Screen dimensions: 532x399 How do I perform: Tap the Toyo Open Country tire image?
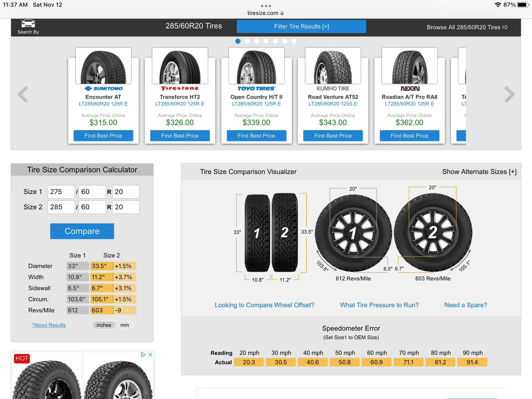pos(256,66)
